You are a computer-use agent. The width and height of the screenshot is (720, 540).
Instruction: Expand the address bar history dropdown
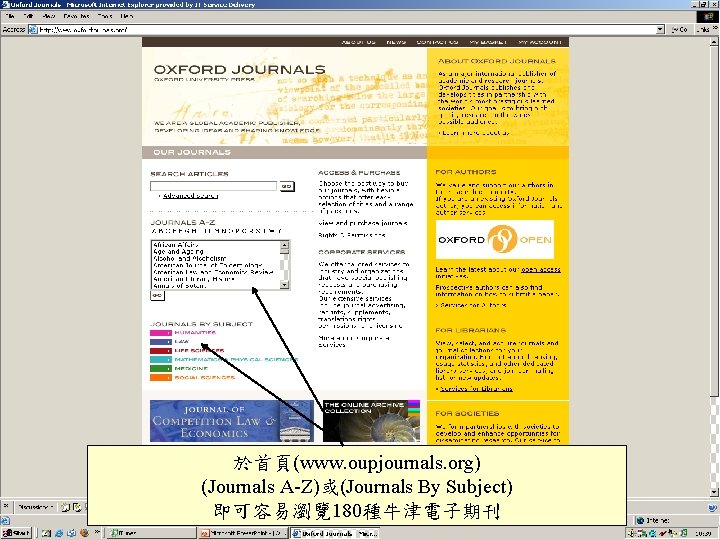click(660, 29)
